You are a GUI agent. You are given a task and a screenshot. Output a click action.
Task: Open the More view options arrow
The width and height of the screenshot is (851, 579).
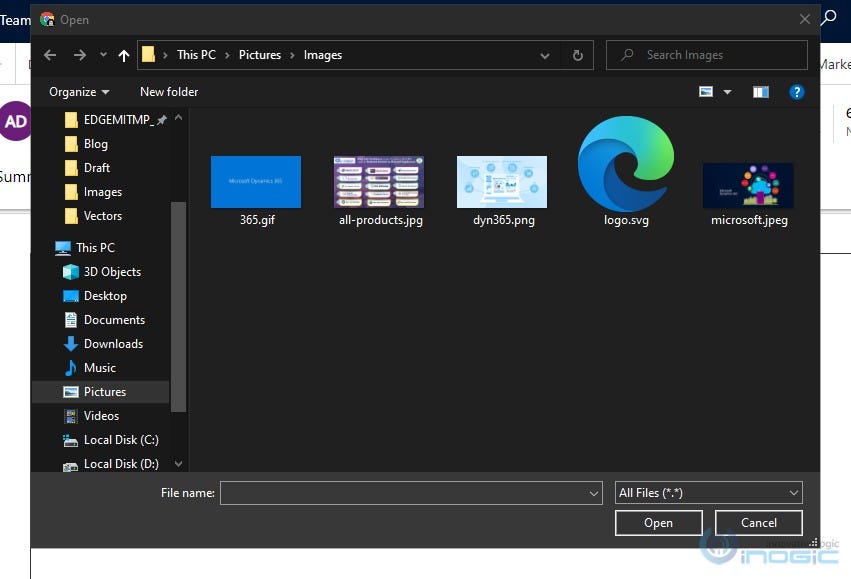(727, 92)
